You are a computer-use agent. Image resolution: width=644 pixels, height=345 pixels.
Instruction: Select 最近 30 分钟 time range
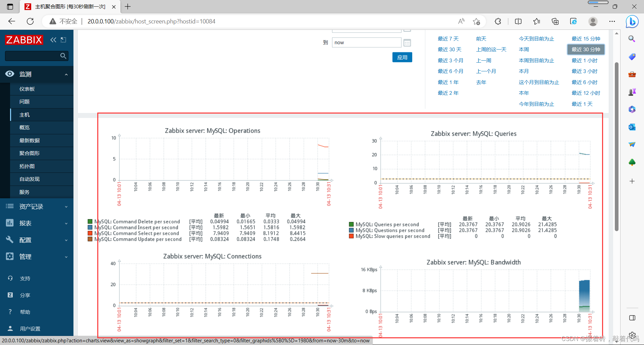[x=586, y=50]
